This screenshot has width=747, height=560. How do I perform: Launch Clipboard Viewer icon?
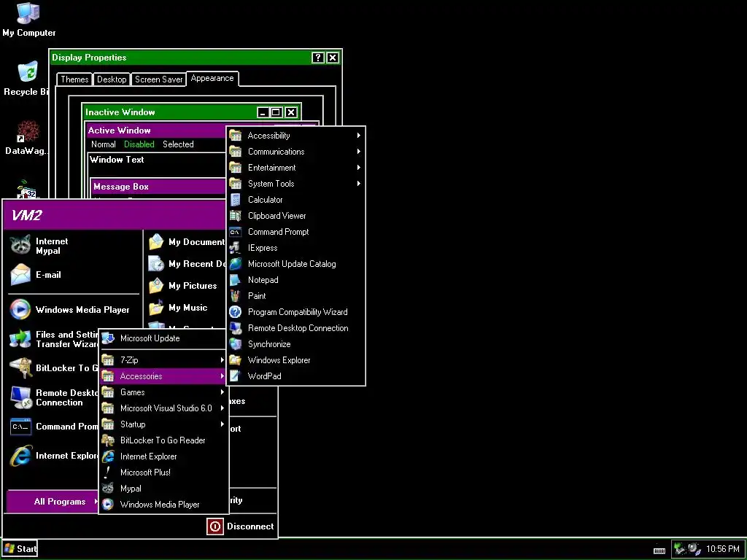236,216
